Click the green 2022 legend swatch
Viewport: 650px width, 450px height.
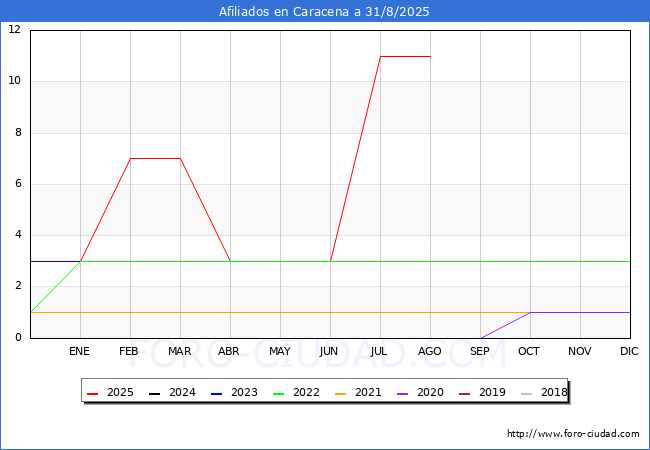click(x=279, y=393)
